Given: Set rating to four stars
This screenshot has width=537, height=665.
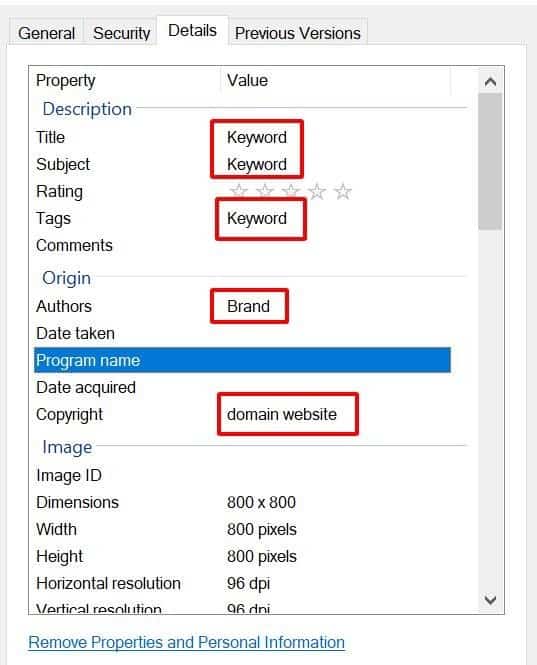Looking at the screenshot, I should 317,192.
